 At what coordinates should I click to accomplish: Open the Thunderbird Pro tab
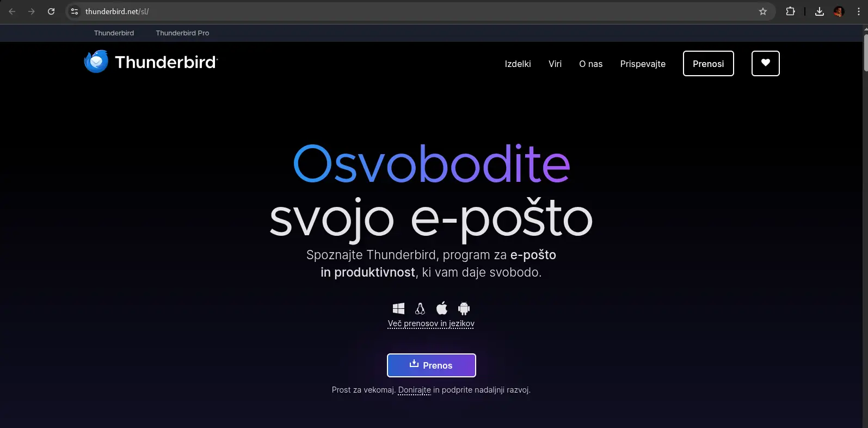182,33
